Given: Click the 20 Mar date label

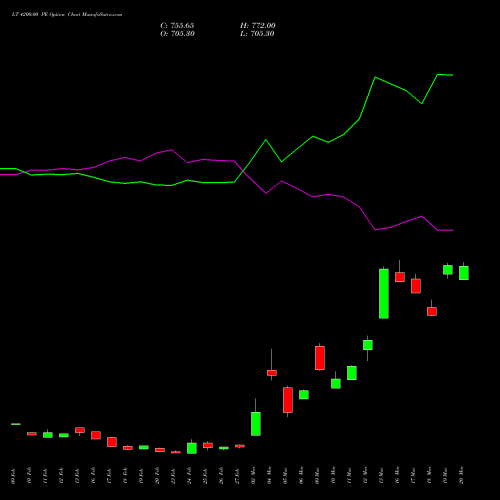Looking at the screenshot, I should click(x=461, y=475).
